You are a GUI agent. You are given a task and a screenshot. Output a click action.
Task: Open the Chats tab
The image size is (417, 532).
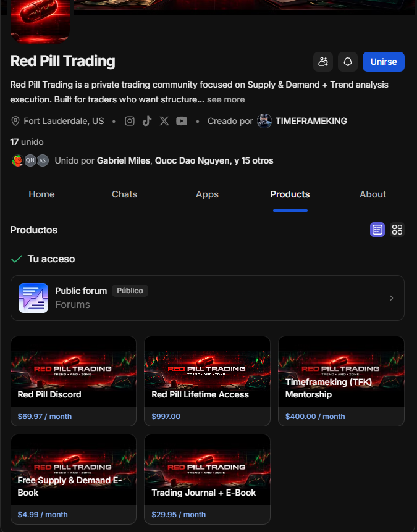pos(125,194)
